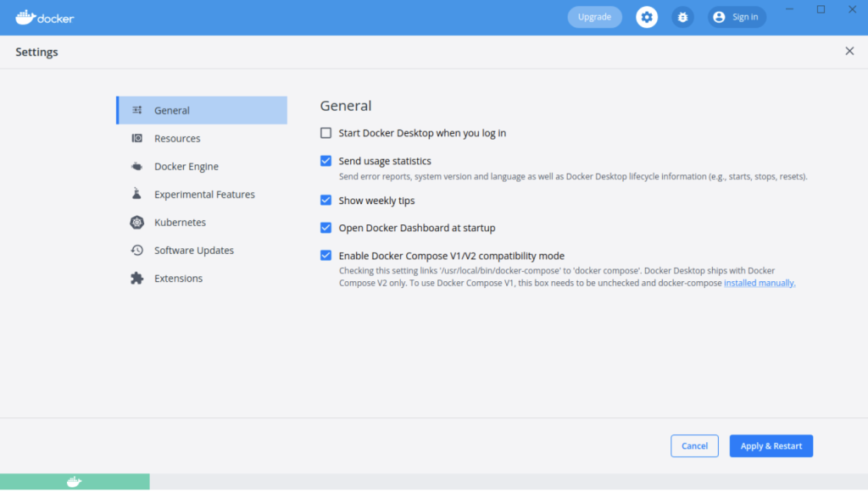Click the Resources sidebar icon
Screen dimensions: 868x492
(x=136, y=138)
